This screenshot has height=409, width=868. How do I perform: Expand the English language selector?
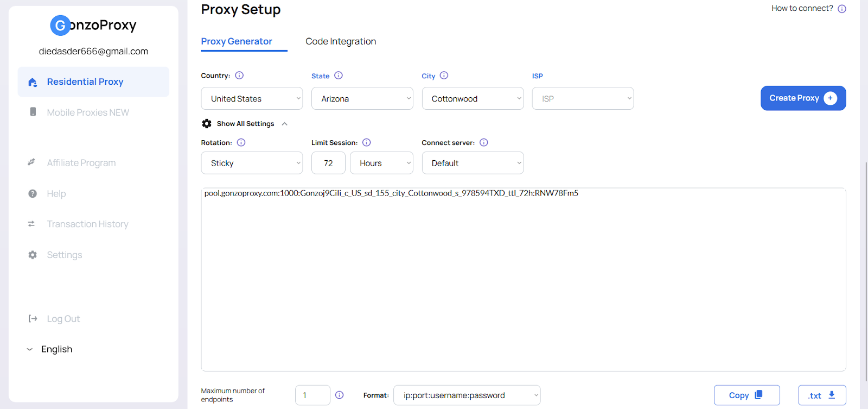point(49,349)
